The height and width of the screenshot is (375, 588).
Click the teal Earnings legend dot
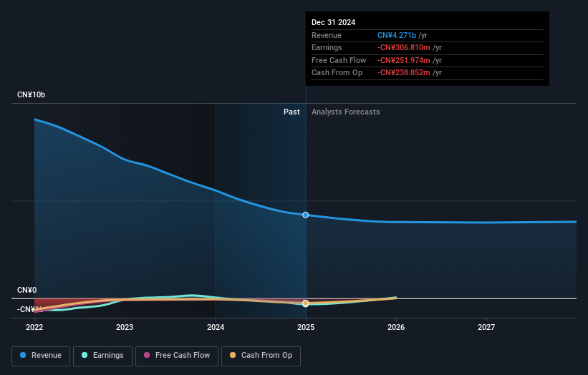(x=85, y=355)
